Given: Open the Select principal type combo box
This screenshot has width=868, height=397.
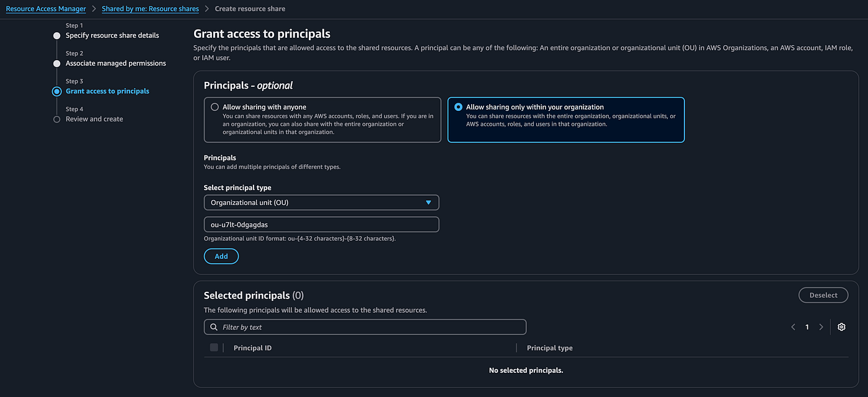Looking at the screenshot, I should click(321, 202).
